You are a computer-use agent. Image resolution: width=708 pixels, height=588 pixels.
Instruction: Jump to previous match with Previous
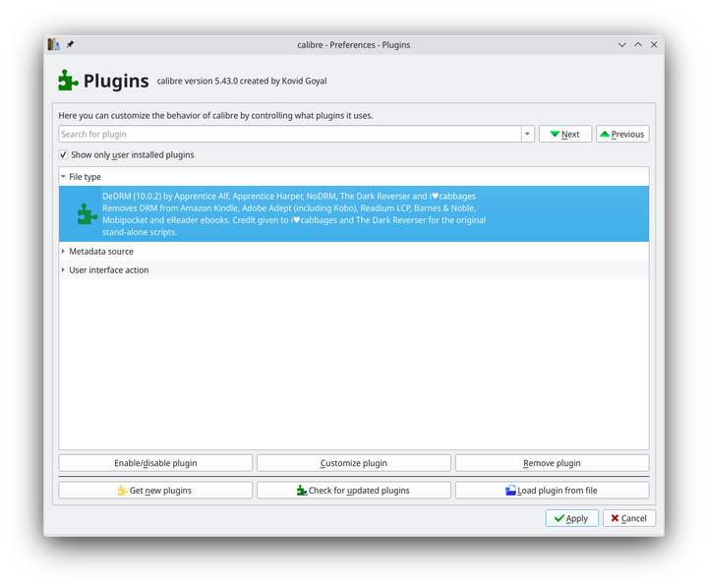point(621,134)
